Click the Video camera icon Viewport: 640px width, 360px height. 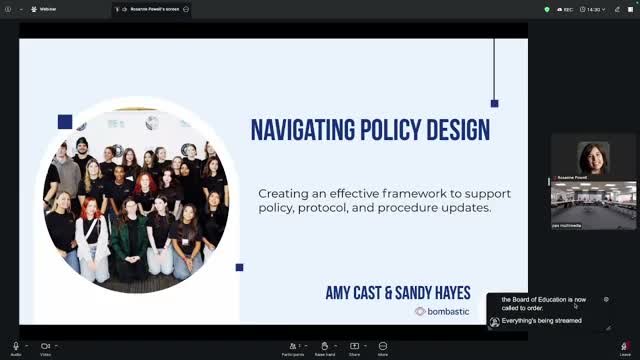(x=45, y=346)
